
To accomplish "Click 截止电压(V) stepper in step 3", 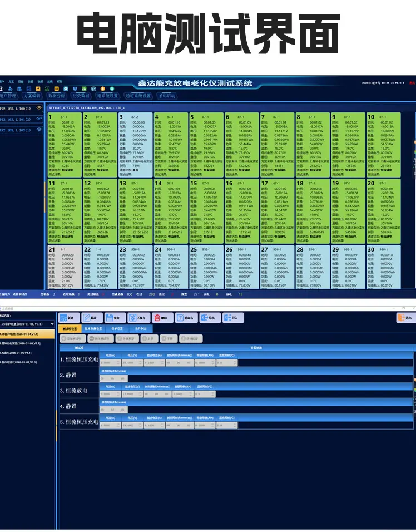I will [x=132, y=394].
